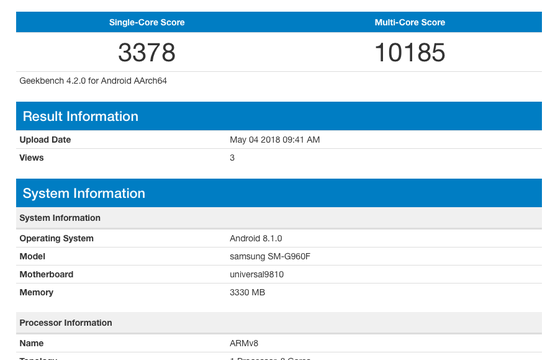Select the universal9810 value
550x360 pixels.
click(x=257, y=274)
